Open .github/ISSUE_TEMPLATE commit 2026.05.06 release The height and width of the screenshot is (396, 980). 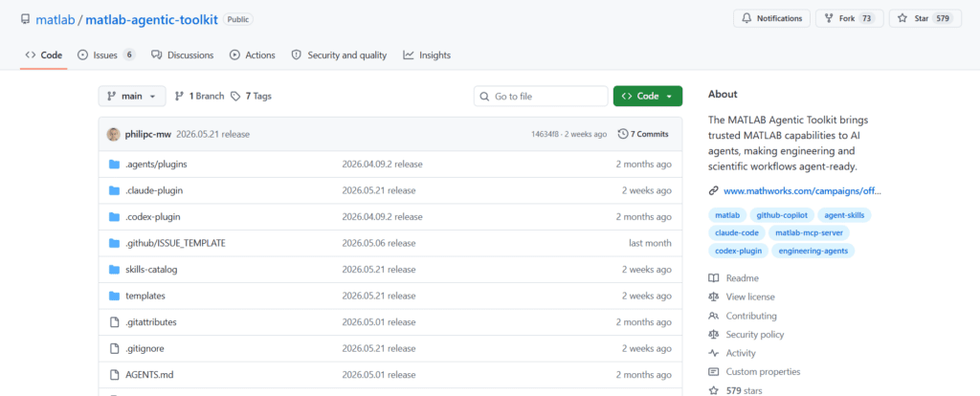click(379, 243)
